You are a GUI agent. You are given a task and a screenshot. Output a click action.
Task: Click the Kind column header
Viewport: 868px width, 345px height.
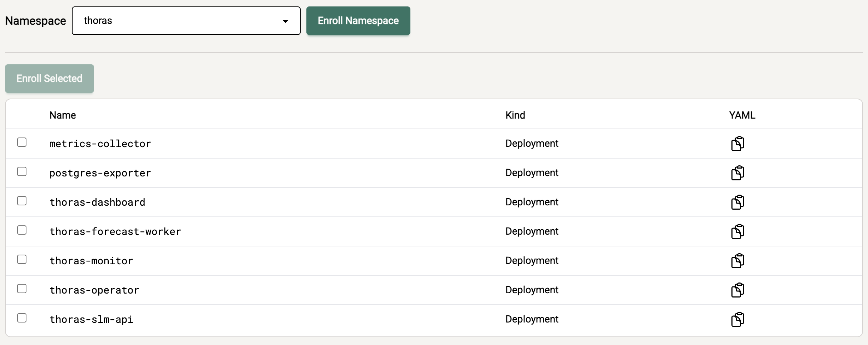[x=515, y=115]
